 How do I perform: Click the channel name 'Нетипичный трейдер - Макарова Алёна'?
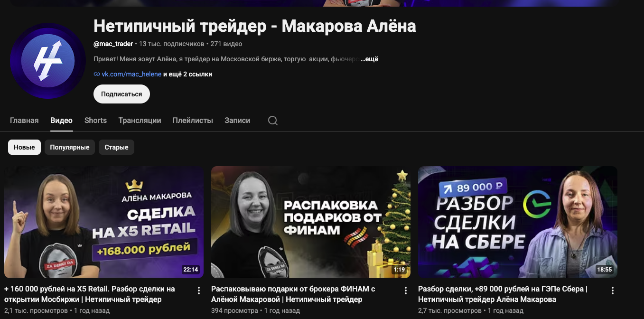click(x=255, y=26)
